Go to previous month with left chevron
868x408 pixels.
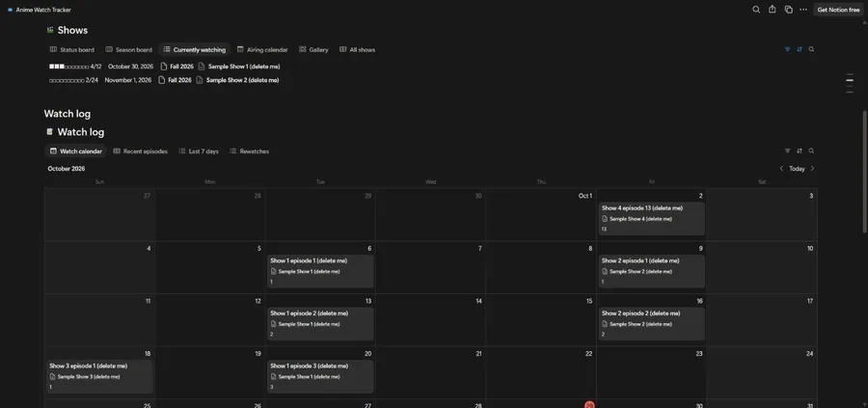[x=781, y=169]
